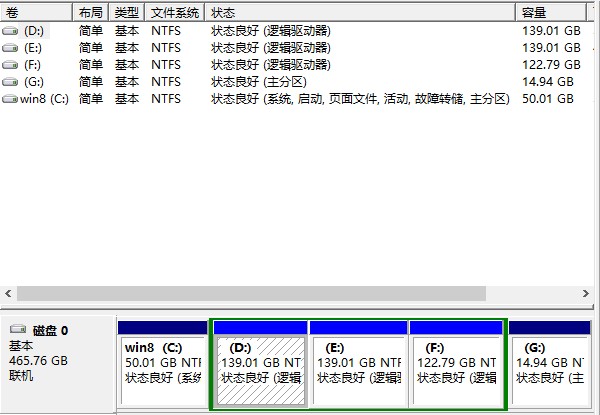Sort by the 文件系统 column header
This screenshot has height=415, width=600.
174,13
